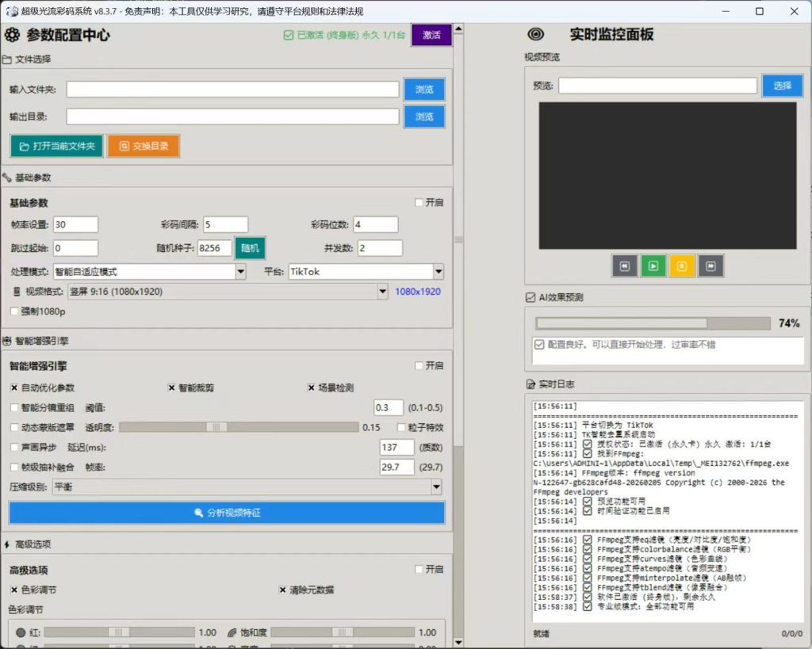Viewport: 812px width, 649px height.
Task: Click the robot icon next to 智能增强引擎 header
Action: click(x=6, y=341)
